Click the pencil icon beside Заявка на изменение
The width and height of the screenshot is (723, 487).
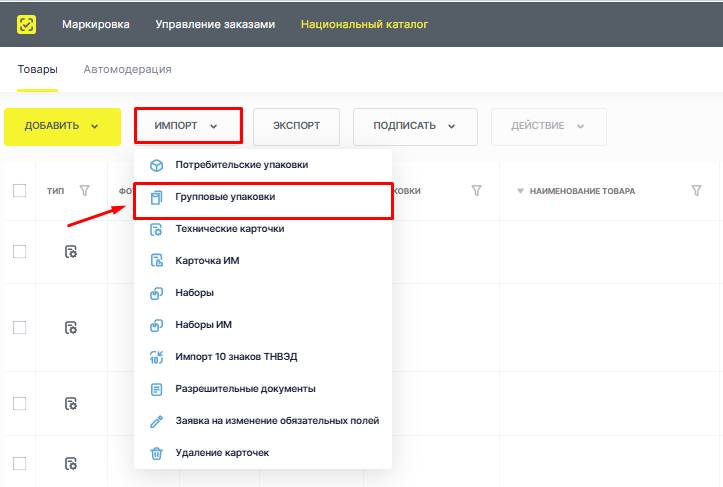[x=157, y=421]
